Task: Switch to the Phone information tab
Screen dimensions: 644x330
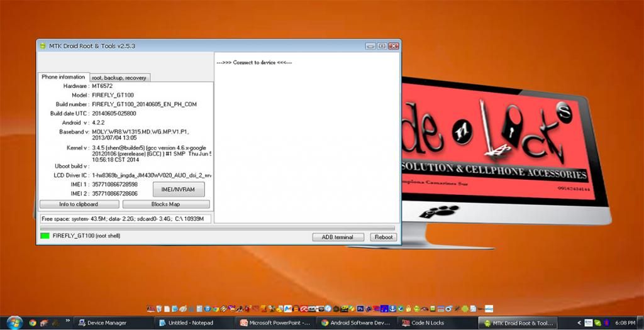Action: [x=63, y=77]
